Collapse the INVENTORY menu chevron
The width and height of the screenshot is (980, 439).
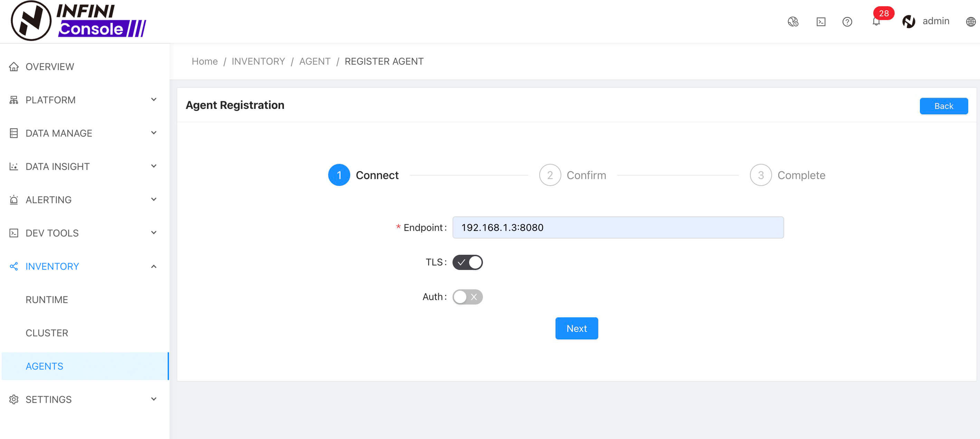click(154, 266)
